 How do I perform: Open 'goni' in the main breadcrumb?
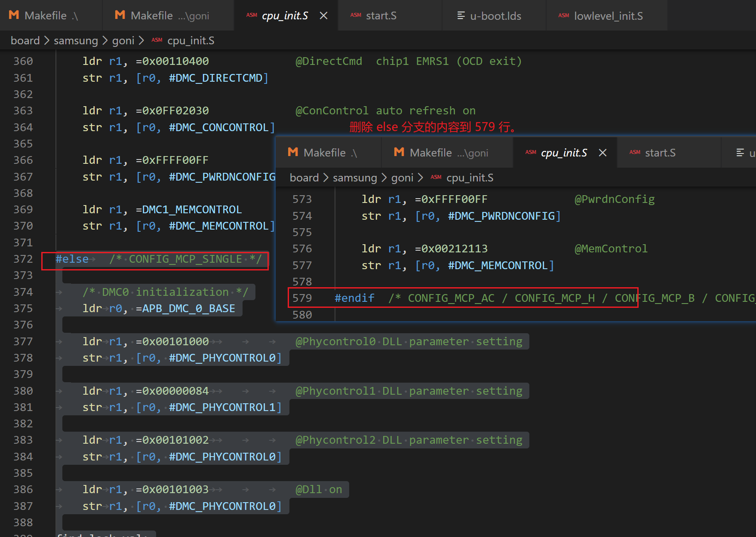click(123, 40)
